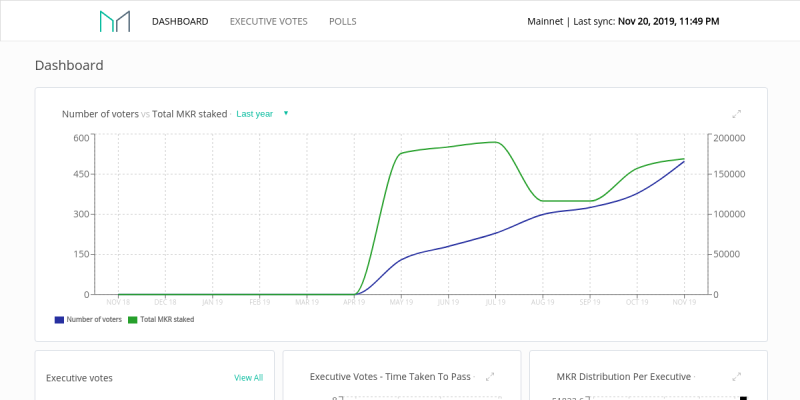Expand the Time Taken To Pass chart
800x400 pixels.
(490, 377)
